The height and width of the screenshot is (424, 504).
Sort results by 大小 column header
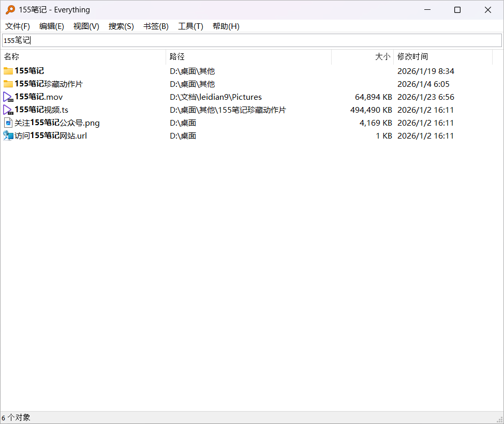click(362, 57)
